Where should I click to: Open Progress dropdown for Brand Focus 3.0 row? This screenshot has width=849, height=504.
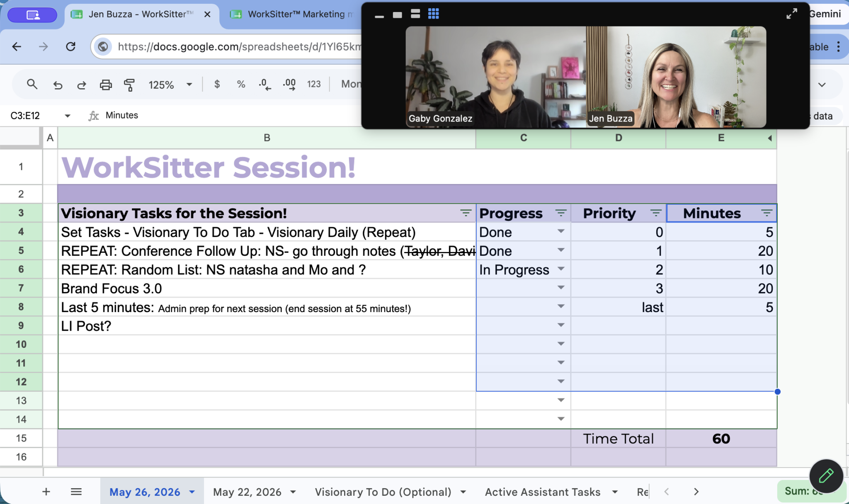[x=560, y=287]
